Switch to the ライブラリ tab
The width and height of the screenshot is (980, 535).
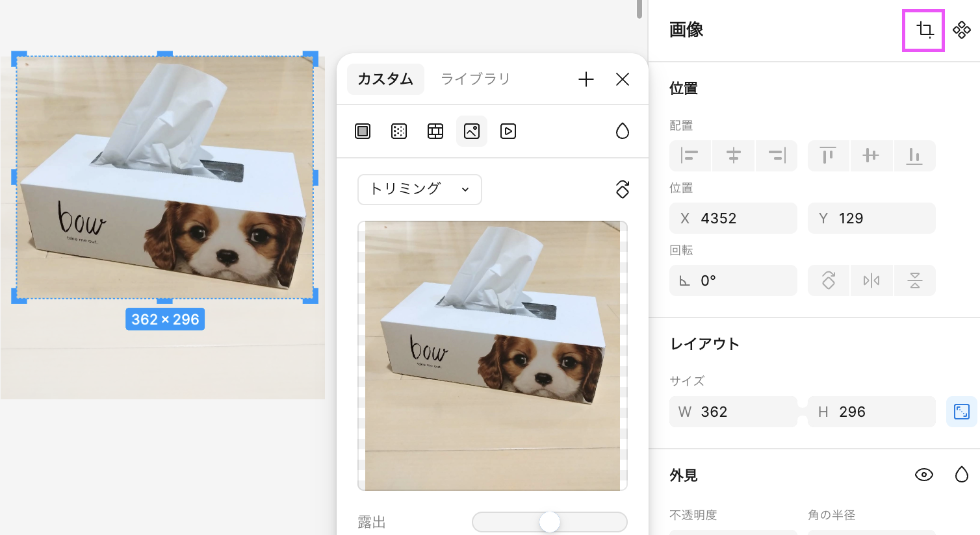pyautogui.click(x=475, y=79)
